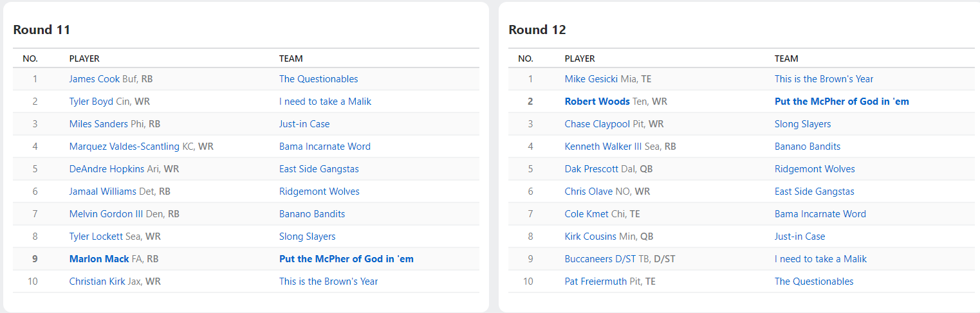The height and width of the screenshot is (313, 980).
Task: Click Just-in Case team in Round 12
Action: point(800,237)
